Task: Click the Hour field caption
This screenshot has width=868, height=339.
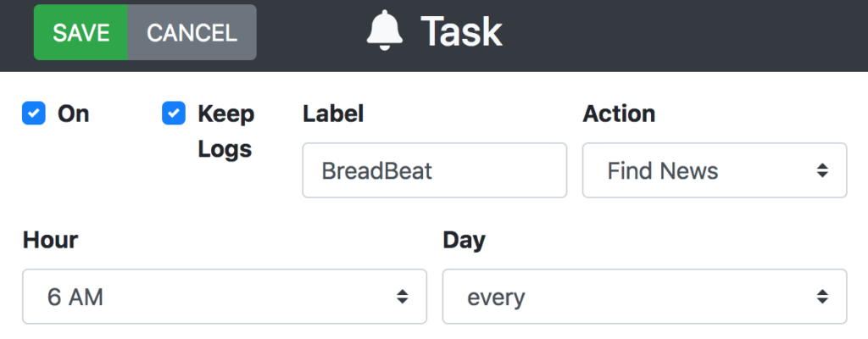Action: click(50, 240)
